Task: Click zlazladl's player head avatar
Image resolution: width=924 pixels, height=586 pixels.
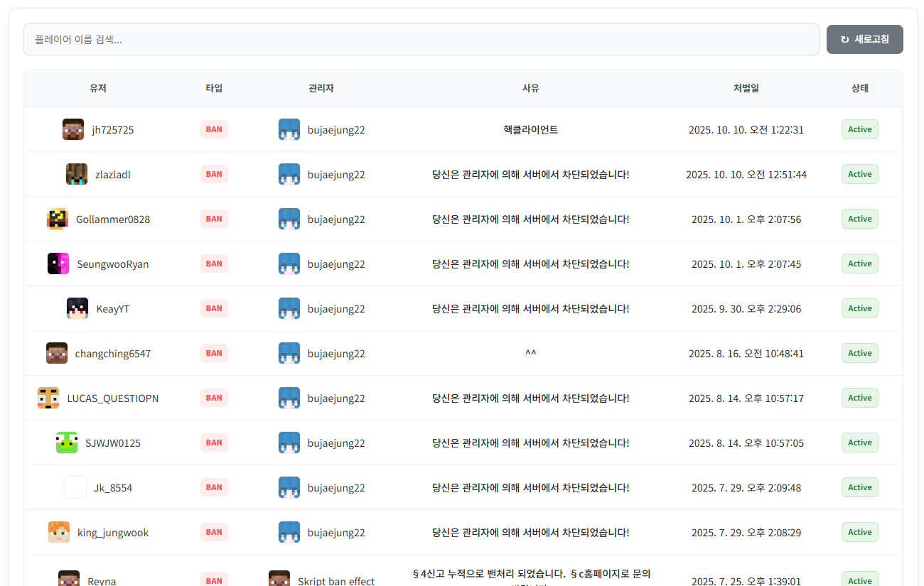Action: click(x=77, y=174)
